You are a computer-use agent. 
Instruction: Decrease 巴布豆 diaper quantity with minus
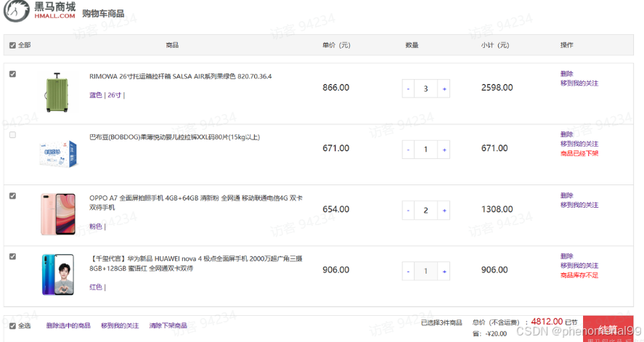408,150
